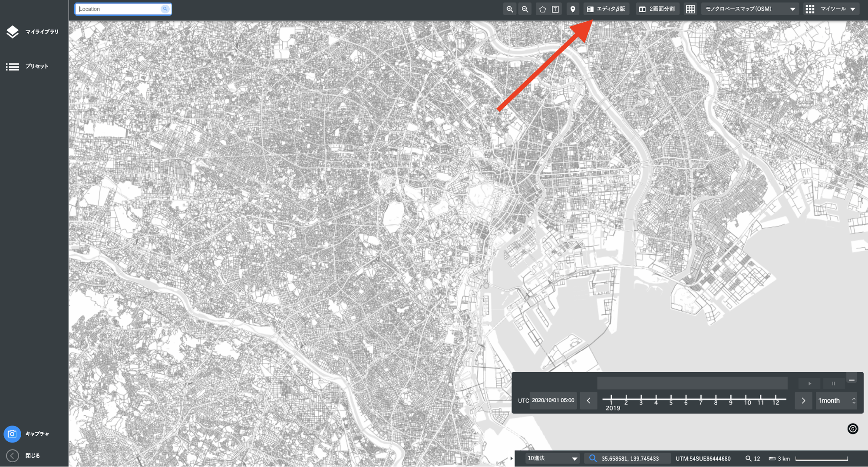
Task: Select the map pin marker tool
Action: coord(573,9)
